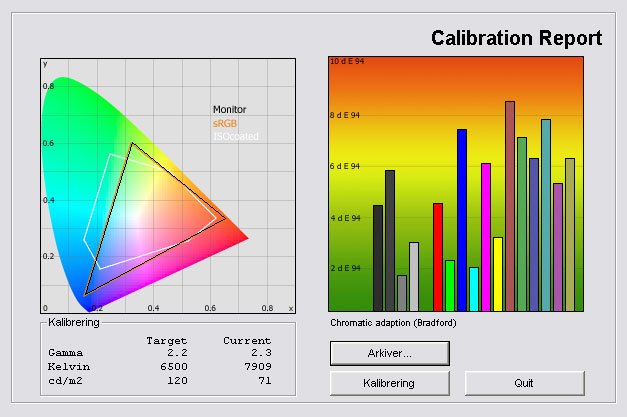Select the orange sRGB legend label

(225, 123)
